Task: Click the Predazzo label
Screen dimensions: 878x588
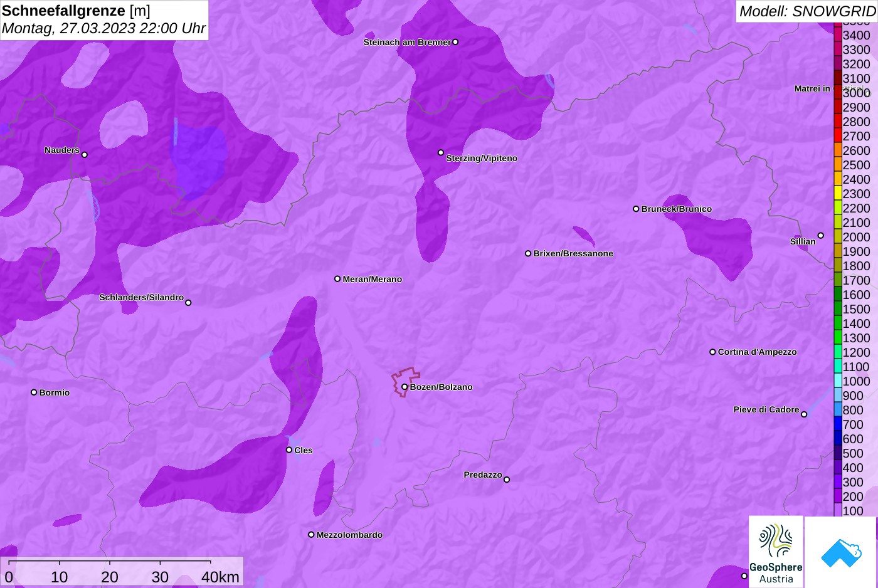Action: (x=483, y=475)
